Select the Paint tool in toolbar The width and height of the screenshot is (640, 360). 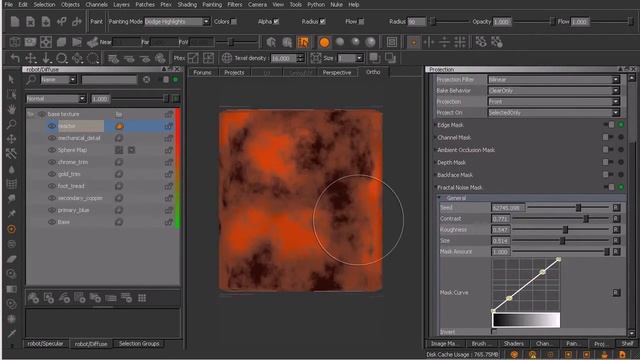[x=96, y=22]
